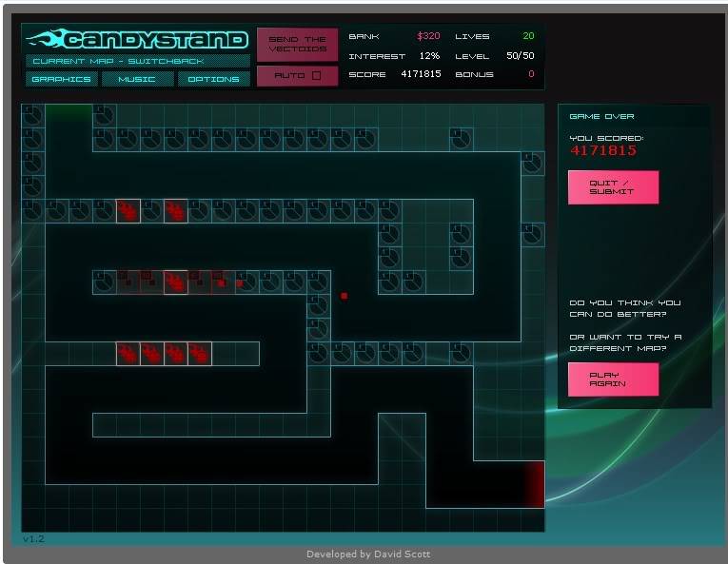Select the tower right of the green entrance
Viewport: 728px width, 564px height.
click(105, 116)
